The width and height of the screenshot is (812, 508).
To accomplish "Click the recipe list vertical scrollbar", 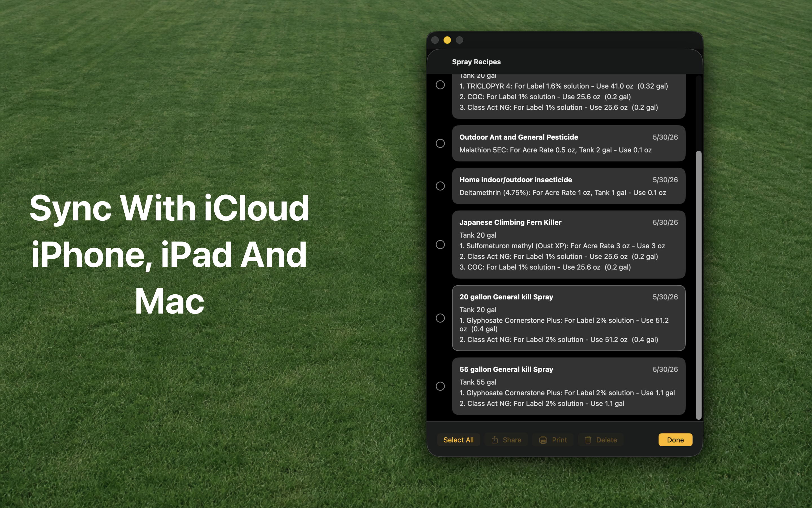I will point(699,285).
